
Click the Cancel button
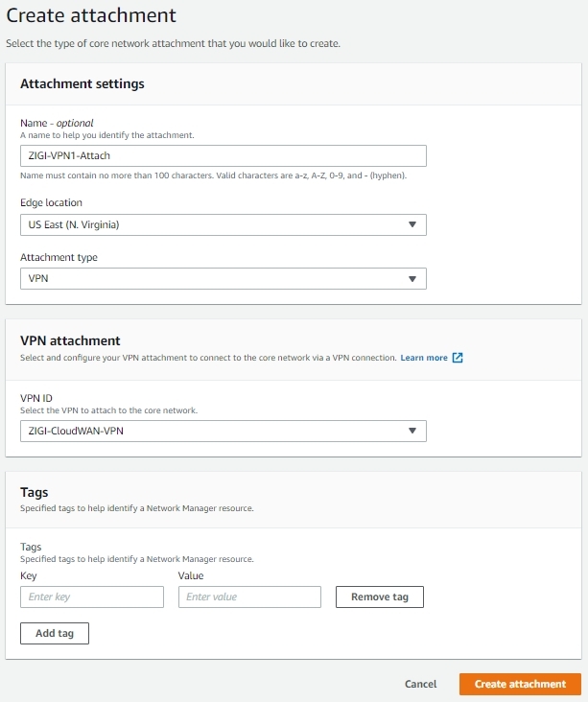[x=420, y=684]
